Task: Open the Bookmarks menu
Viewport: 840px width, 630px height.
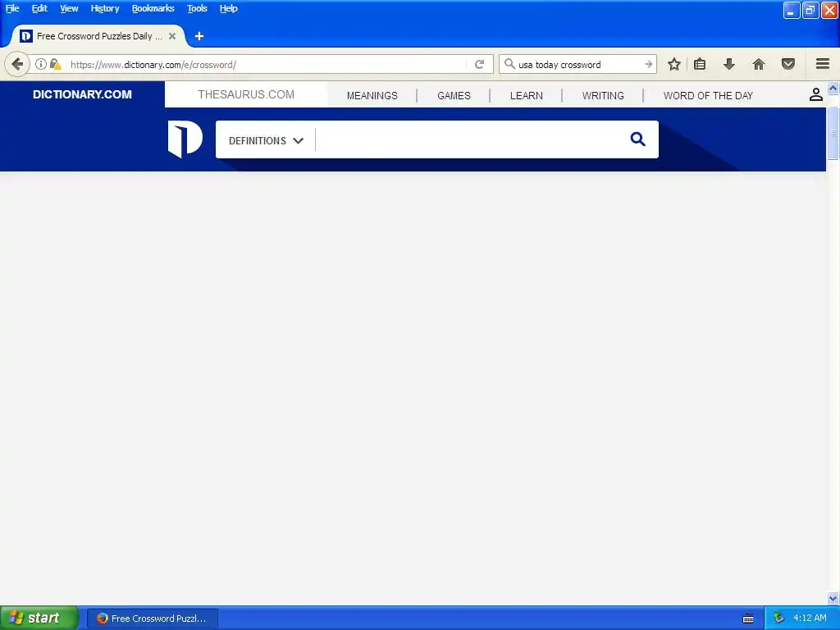Action: click(x=153, y=8)
